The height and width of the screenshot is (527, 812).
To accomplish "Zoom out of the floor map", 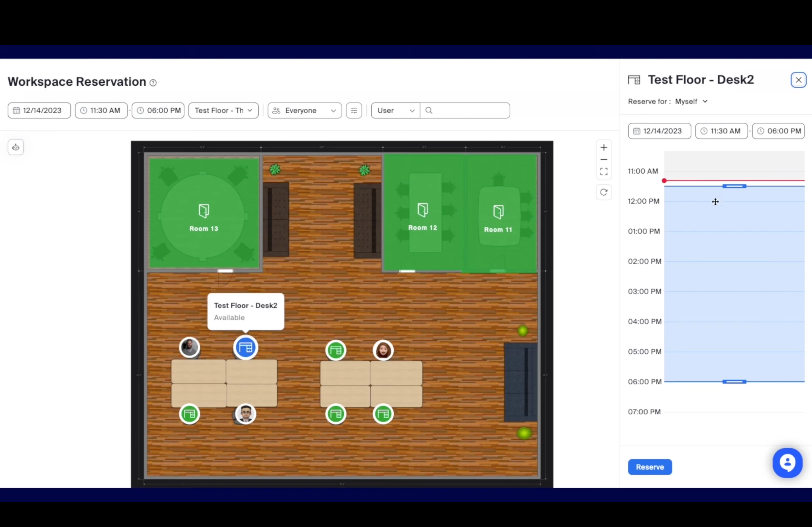I will (604, 160).
